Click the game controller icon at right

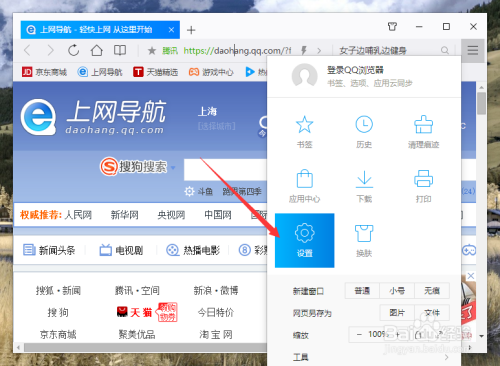tap(469, 250)
